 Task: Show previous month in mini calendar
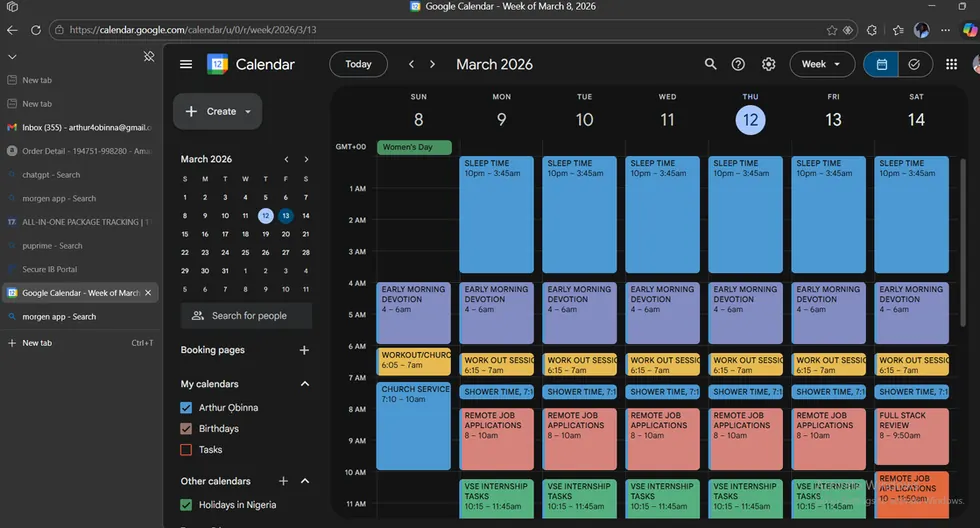(x=286, y=159)
